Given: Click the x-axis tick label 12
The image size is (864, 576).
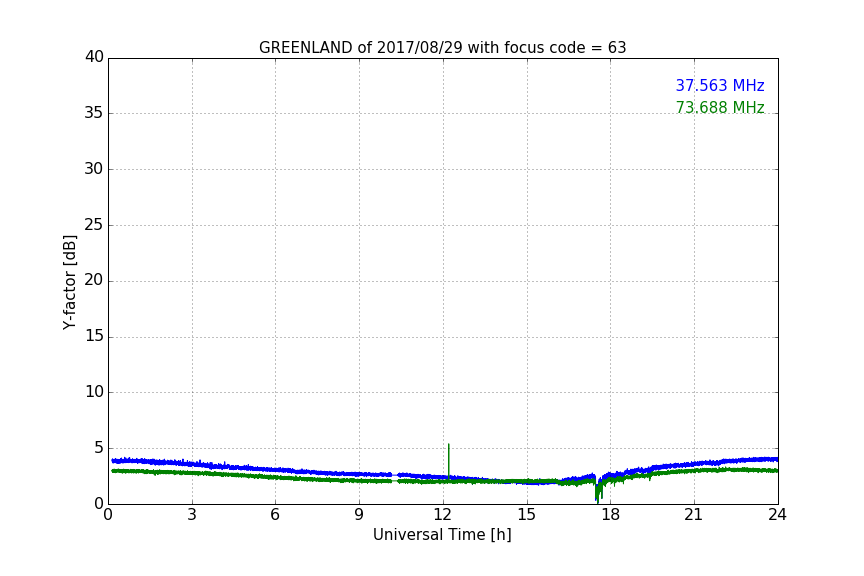Looking at the screenshot, I should click(443, 515).
